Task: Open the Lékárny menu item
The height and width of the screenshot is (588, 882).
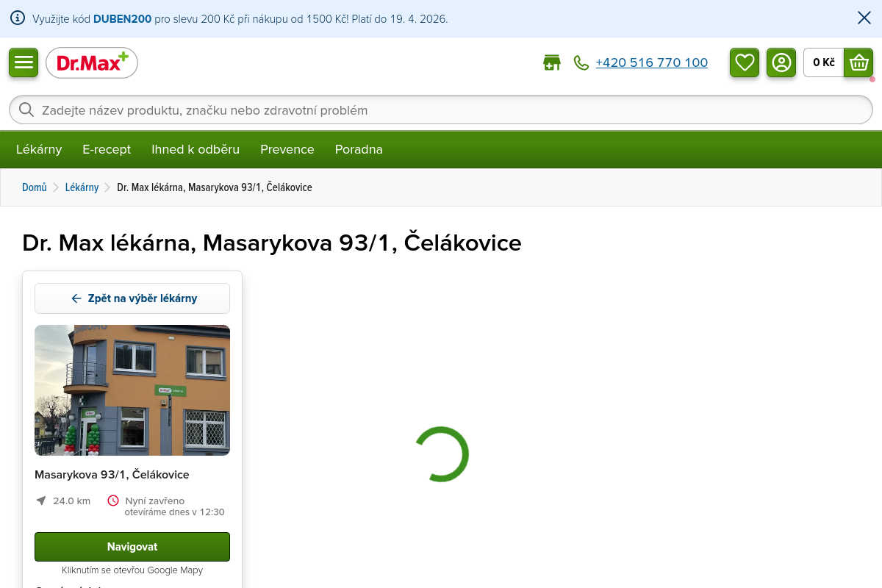Action: (39, 149)
